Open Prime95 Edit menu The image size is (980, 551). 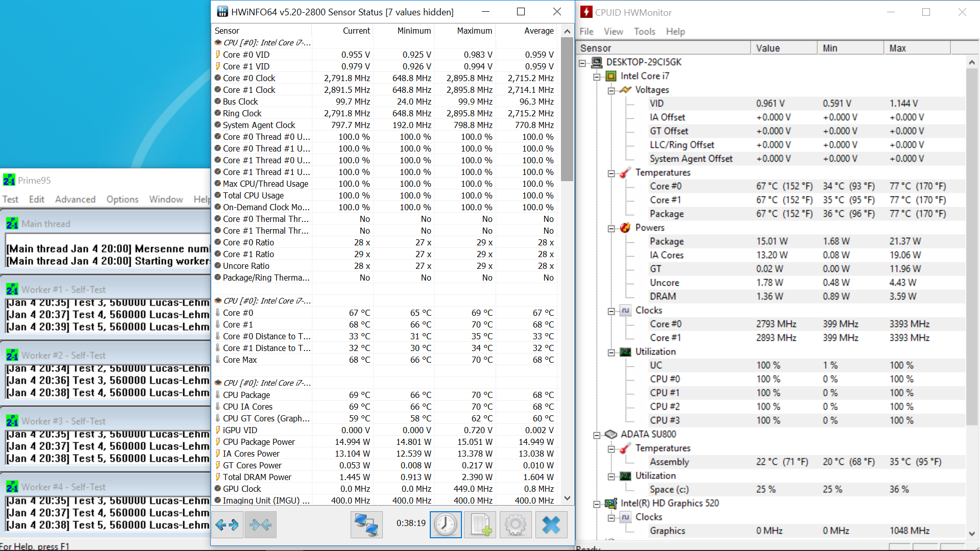tap(36, 199)
